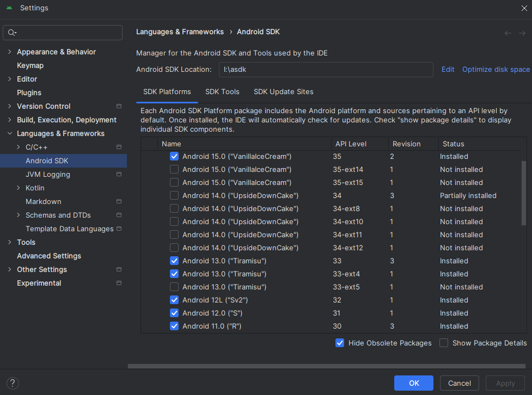Check Android 14.0 API 34-ext11 checkbox
The width and height of the screenshot is (532, 395).
tap(174, 234)
